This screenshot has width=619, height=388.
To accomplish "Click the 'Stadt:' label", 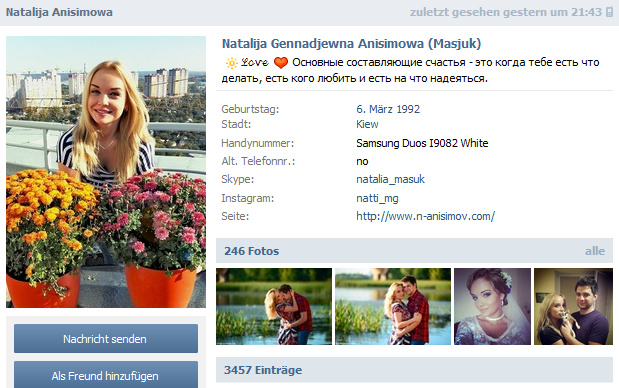I will (x=236, y=124).
